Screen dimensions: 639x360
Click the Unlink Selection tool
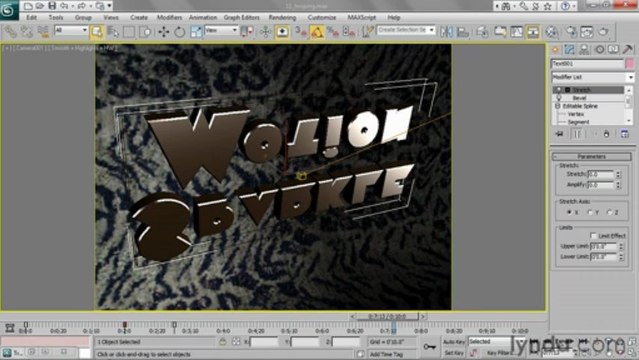point(27,32)
